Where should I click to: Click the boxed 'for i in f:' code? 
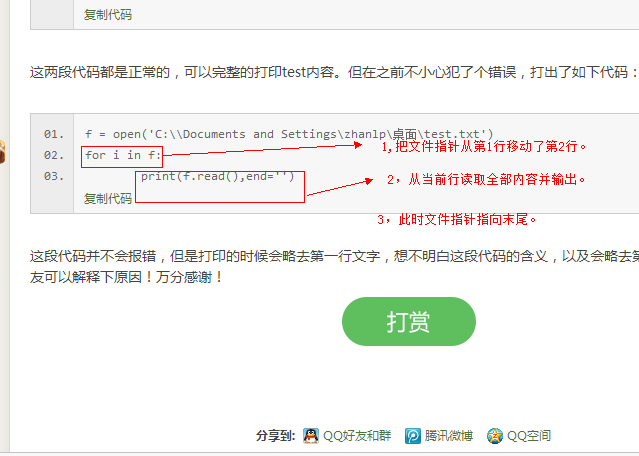123,155
